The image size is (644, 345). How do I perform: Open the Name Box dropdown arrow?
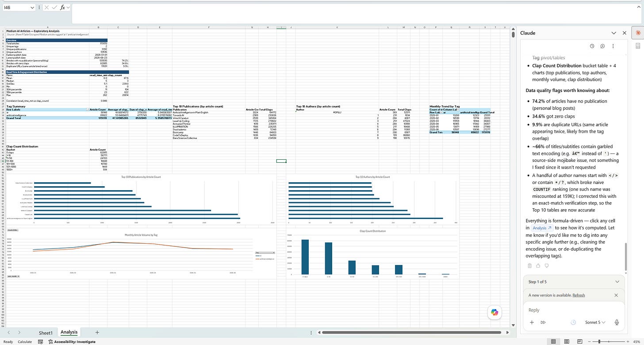(x=32, y=8)
